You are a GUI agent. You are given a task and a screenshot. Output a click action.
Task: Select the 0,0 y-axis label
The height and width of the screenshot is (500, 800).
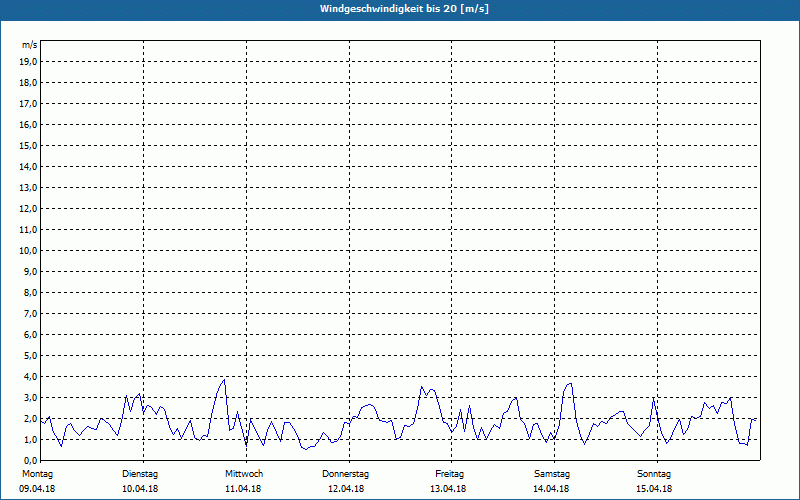tap(30, 460)
